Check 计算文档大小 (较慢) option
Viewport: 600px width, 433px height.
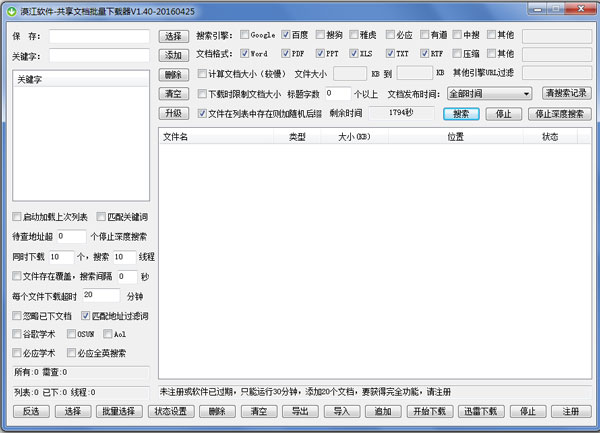pos(202,73)
